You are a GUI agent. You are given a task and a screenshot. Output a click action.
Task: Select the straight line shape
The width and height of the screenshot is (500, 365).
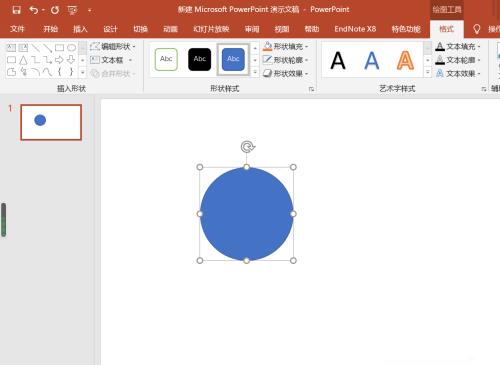pos(35,48)
